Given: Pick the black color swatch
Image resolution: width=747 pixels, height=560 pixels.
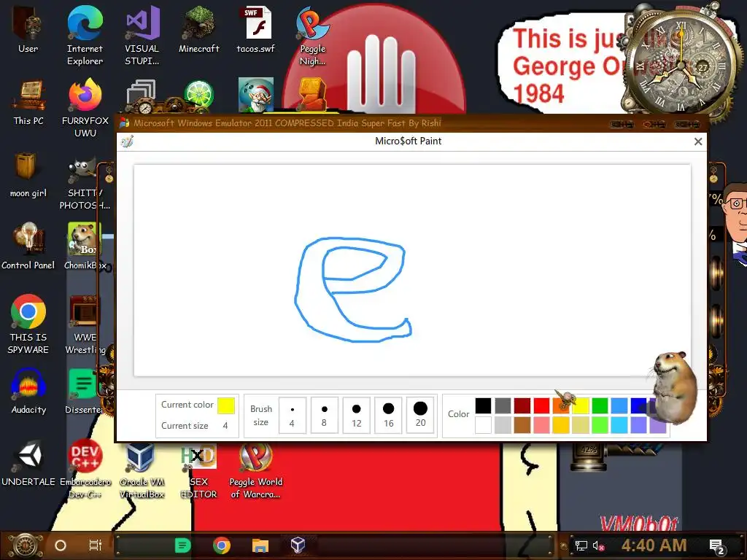Looking at the screenshot, I should [483, 405].
